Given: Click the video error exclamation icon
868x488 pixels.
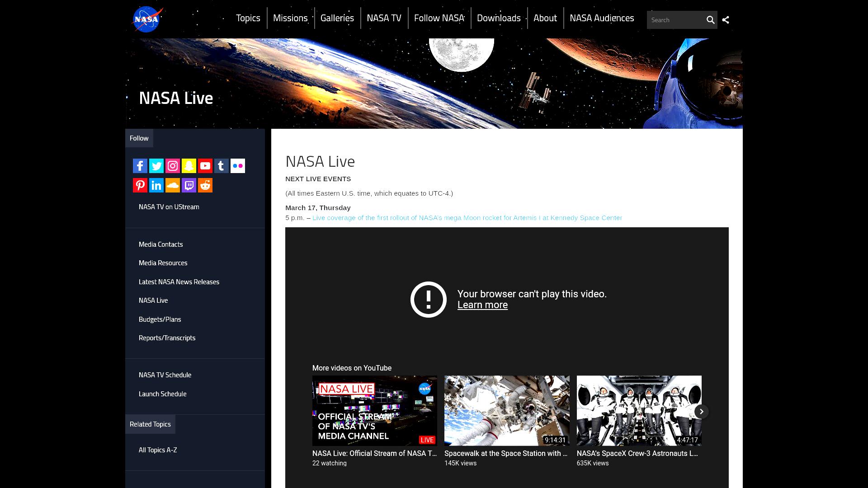Looking at the screenshot, I should (429, 300).
